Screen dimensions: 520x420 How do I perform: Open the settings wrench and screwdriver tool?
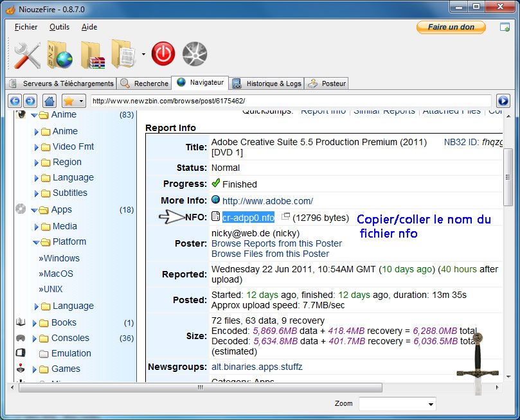[27, 55]
